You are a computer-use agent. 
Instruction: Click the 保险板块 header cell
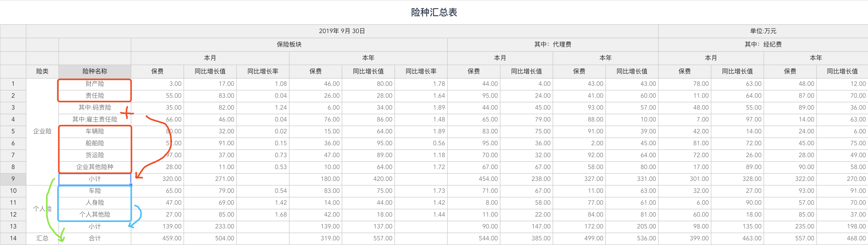289,44
